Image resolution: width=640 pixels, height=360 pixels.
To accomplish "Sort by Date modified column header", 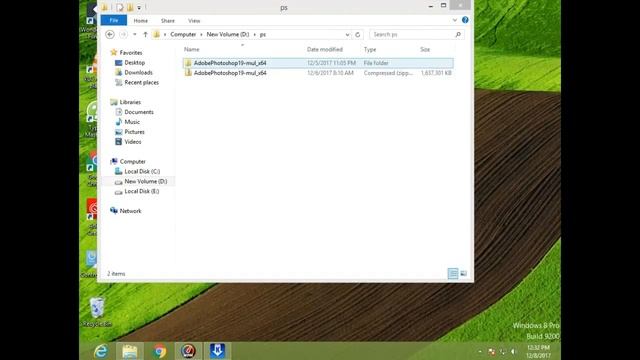I will click(324, 49).
